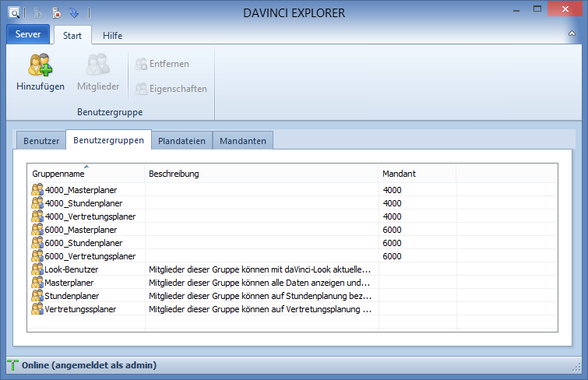This screenshot has width=588, height=380.
Task: Open the Plandateien tab
Action: 181,141
